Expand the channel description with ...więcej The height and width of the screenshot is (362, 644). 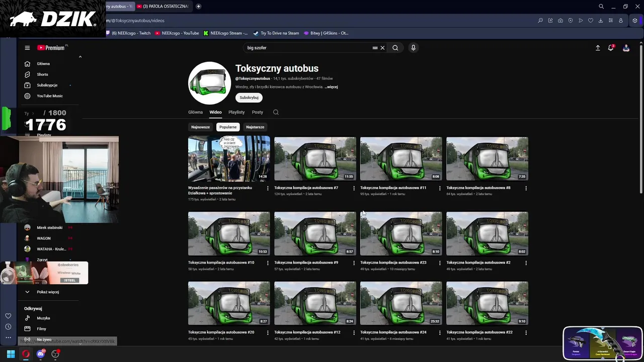(x=331, y=87)
